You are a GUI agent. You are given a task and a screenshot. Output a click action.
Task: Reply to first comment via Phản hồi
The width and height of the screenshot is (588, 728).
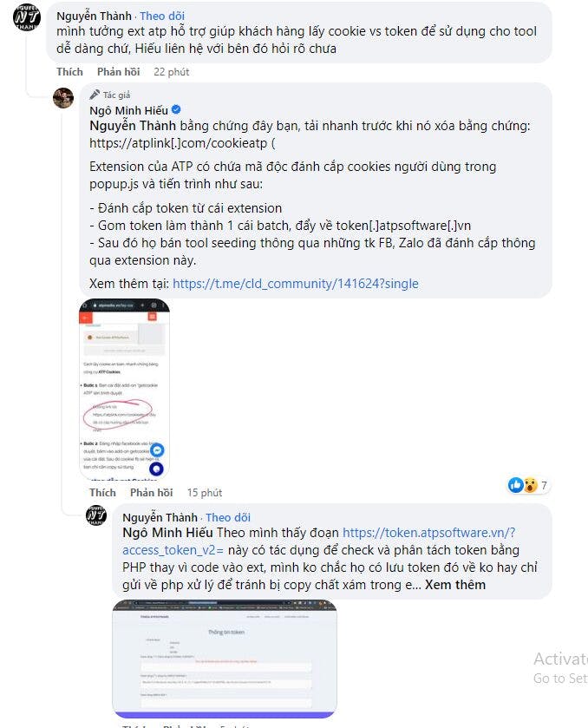point(118,72)
